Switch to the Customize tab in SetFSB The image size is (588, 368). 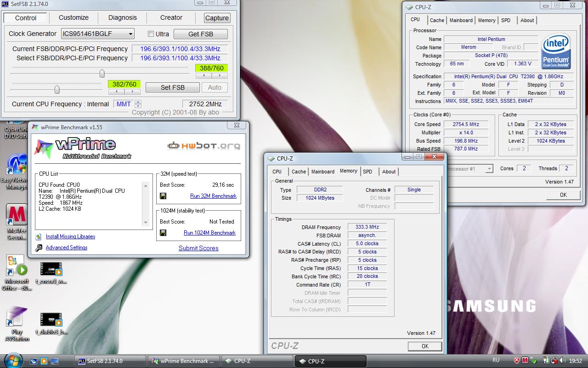pyautogui.click(x=73, y=17)
